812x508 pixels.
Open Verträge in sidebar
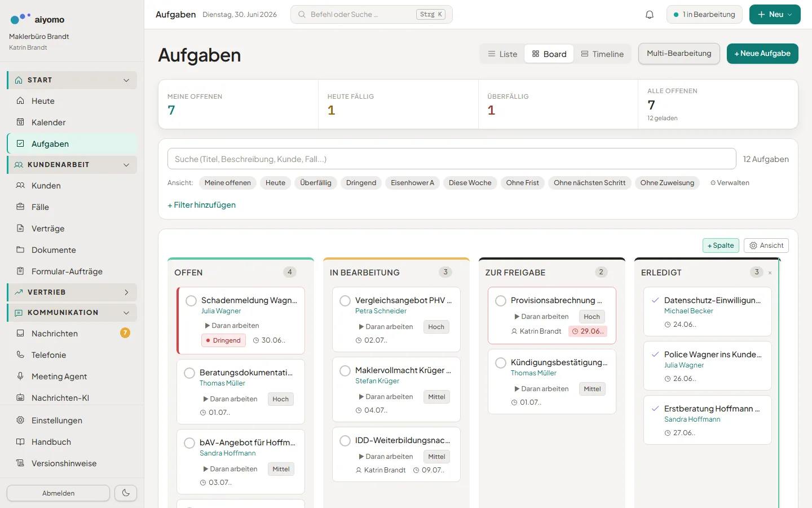coord(72,229)
